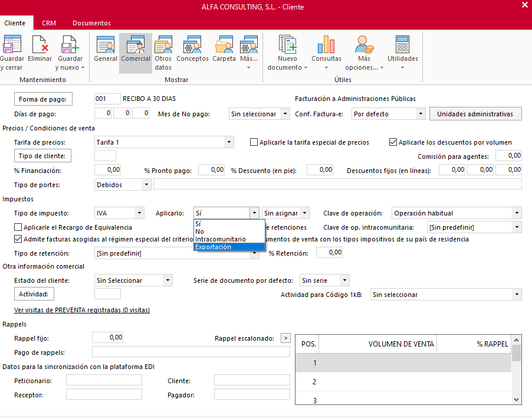Show the General section

click(x=106, y=49)
